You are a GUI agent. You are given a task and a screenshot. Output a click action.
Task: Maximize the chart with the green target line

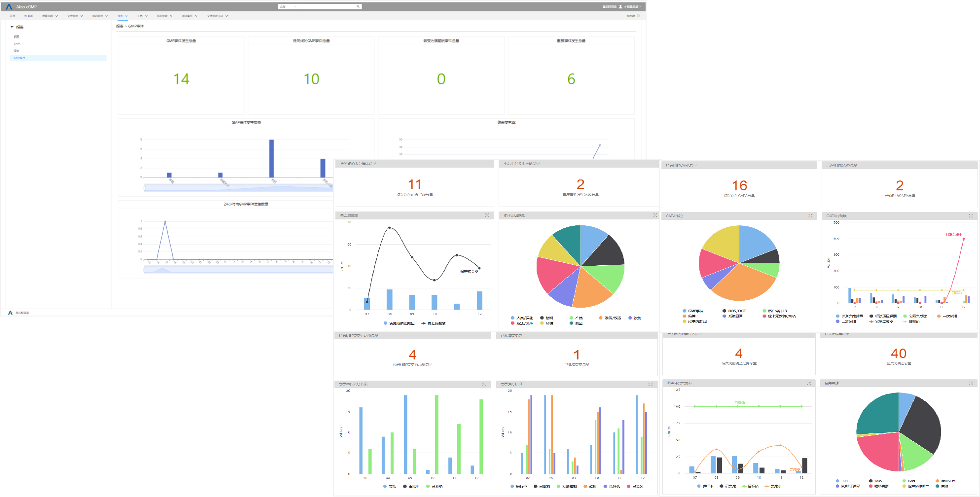pos(809,383)
